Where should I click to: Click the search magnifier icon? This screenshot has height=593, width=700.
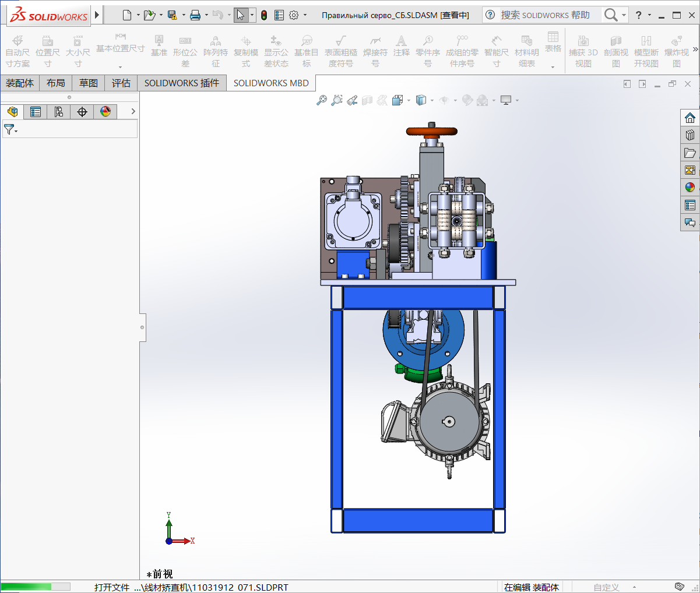coord(610,15)
